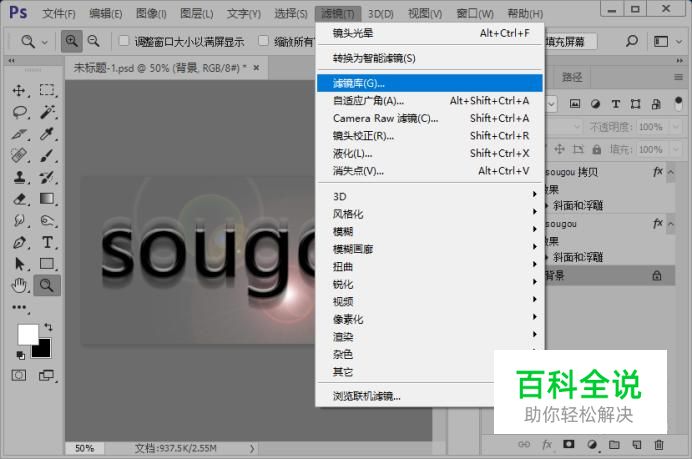Choose Camera Raw 滤镜(C)... menu item
This screenshot has width=692, height=459.
coord(430,118)
